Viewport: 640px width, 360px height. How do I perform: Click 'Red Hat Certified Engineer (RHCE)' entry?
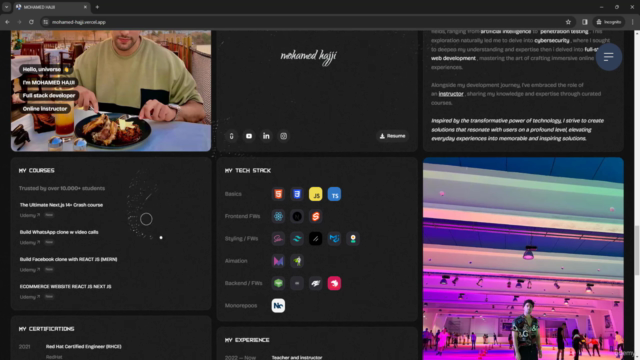[x=84, y=347]
